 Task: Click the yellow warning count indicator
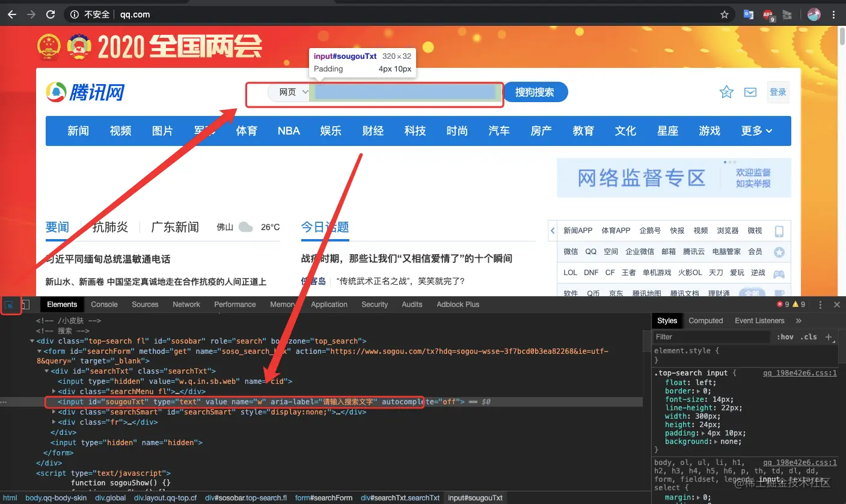pos(798,305)
